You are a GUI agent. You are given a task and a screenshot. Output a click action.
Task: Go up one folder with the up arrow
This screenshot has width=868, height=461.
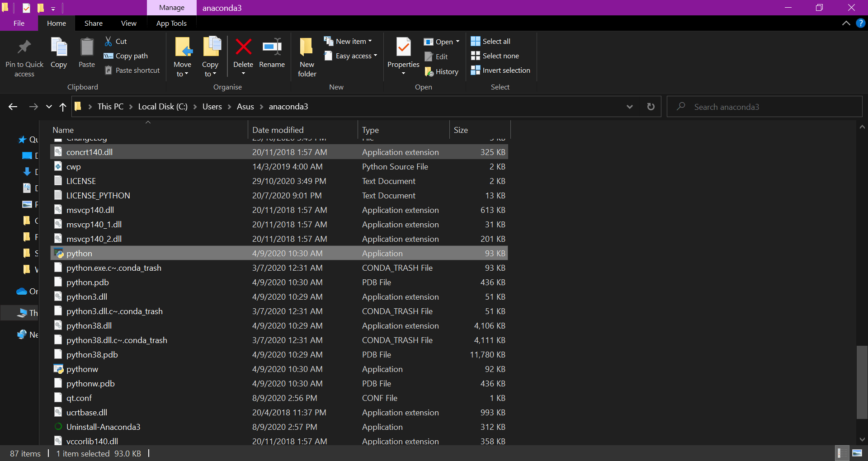pos(63,107)
